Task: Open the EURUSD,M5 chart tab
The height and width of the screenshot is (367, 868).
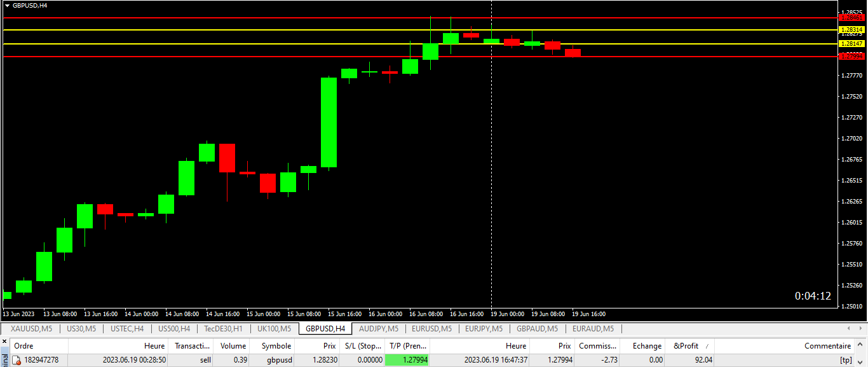Action: (431, 329)
